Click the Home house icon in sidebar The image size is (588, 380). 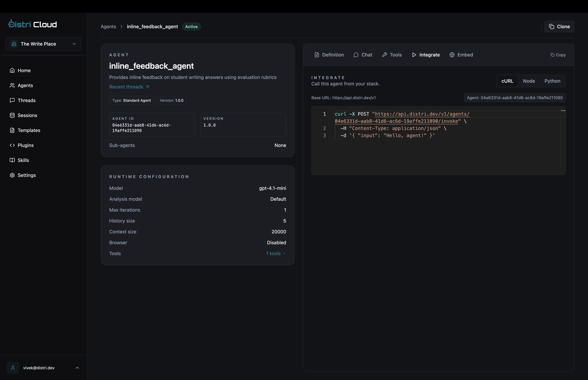(12, 70)
